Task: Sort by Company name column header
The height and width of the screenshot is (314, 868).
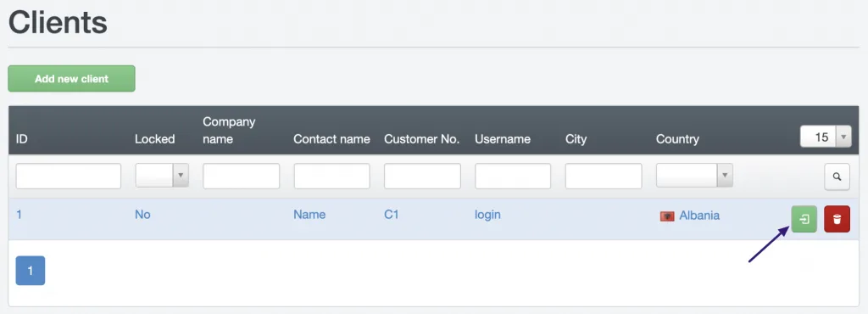Action: click(229, 130)
